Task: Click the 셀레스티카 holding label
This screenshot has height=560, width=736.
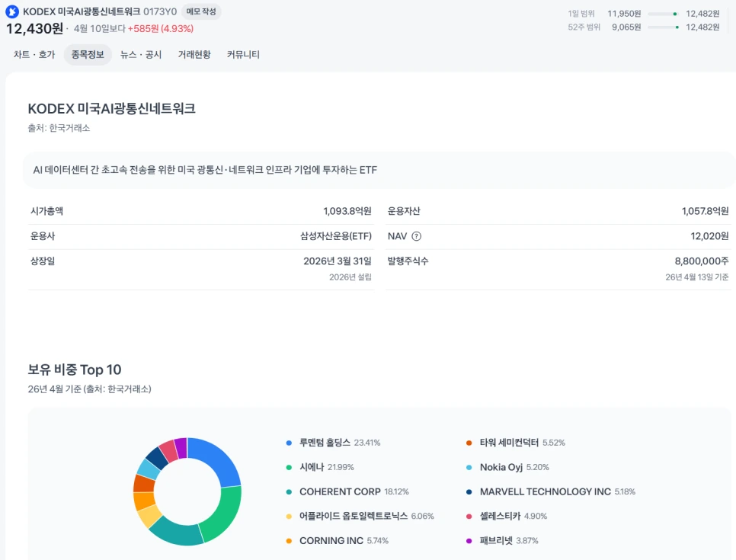Action: (x=500, y=516)
